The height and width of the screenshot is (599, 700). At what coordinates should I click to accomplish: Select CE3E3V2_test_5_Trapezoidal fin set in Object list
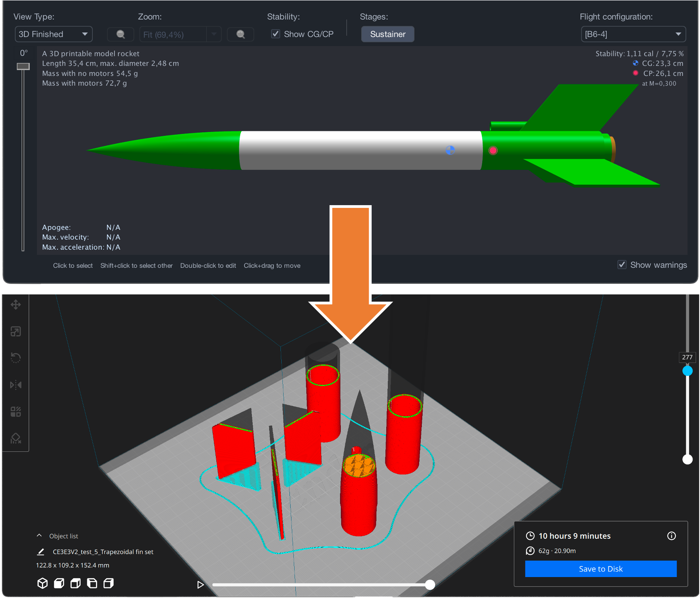[103, 552]
